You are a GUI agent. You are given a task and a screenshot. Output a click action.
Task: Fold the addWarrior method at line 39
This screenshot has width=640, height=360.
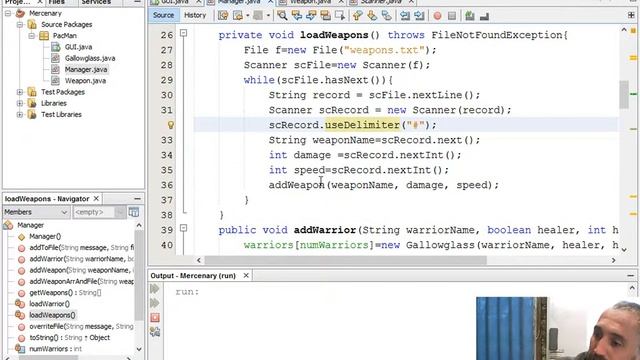point(184,228)
